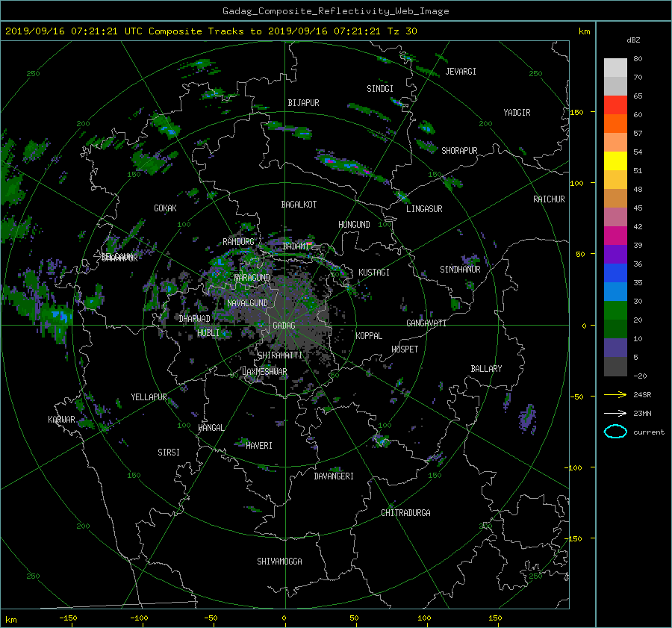Click the SHIVAMOGGA city label
The image size is (672, 628).
(279, 562)
